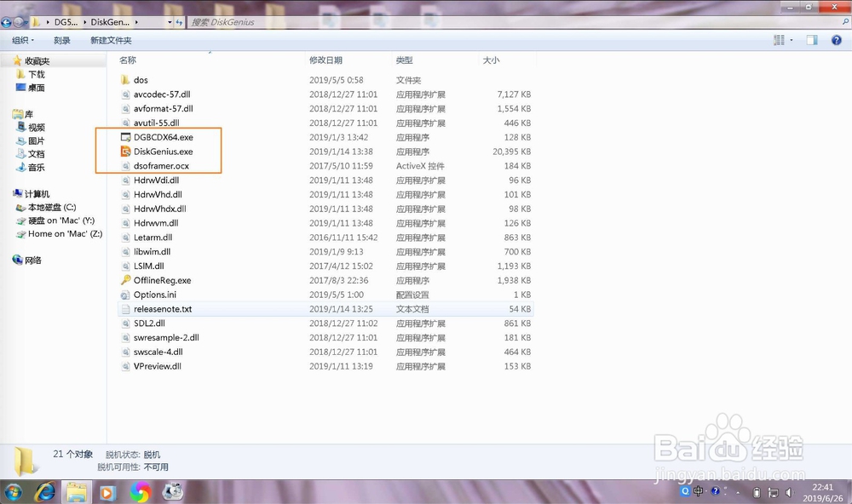Open the view options dropdown arrow
This screenshot has width=852, height=504.
coord(792,40)
